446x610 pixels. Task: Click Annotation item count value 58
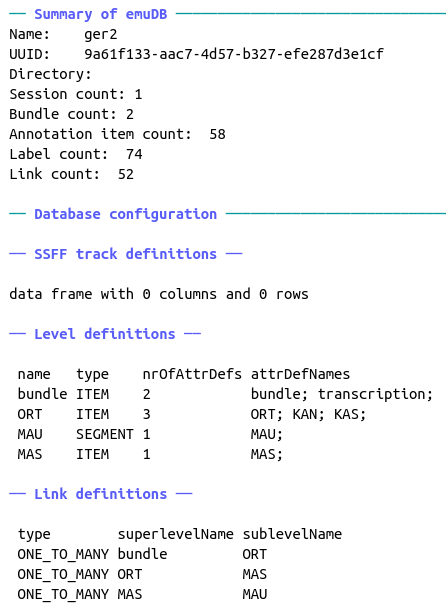point(217,134)
